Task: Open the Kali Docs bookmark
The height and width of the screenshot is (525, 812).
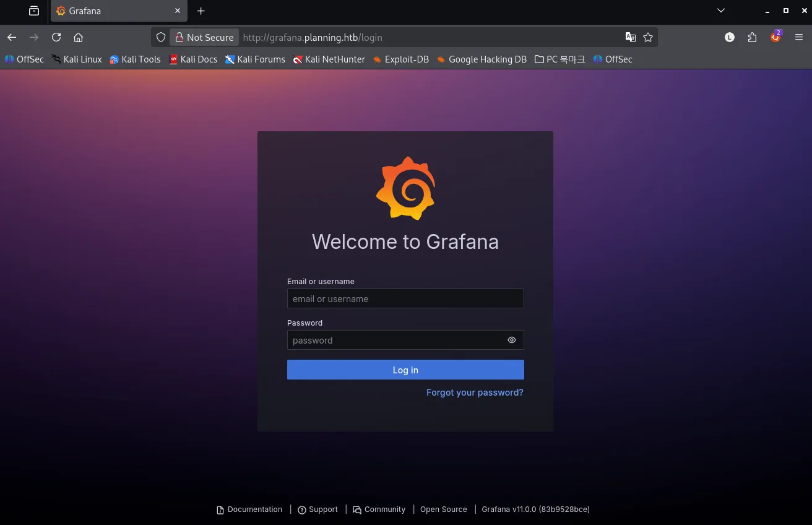Action: [x=193, y=59]
